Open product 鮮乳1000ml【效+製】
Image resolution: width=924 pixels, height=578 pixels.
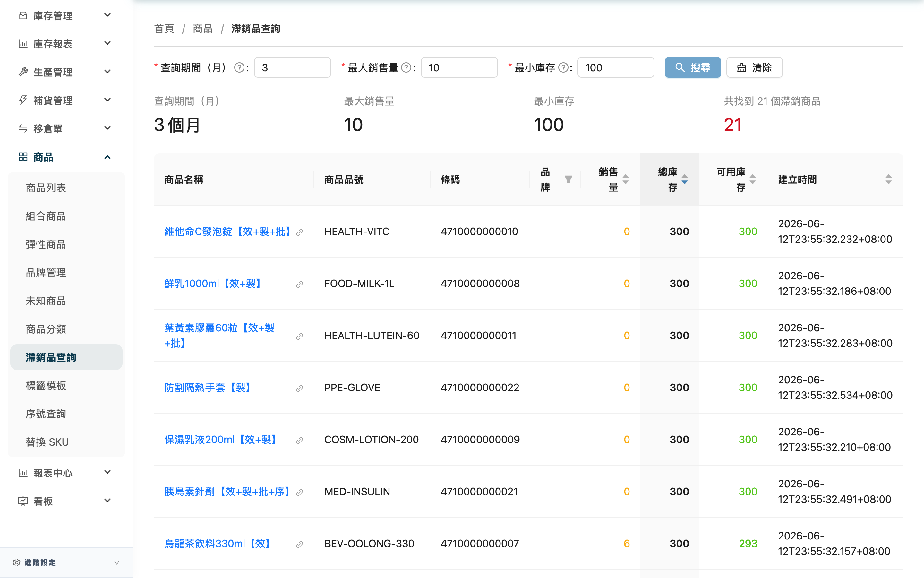point(213,284)
